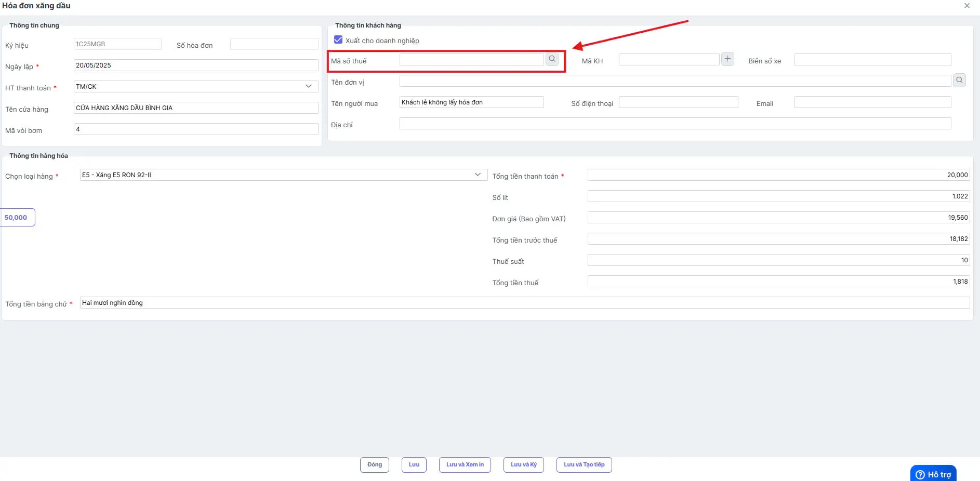
Task: Click Lưu và Tạo tiếp button
Action: coord(584,465)
